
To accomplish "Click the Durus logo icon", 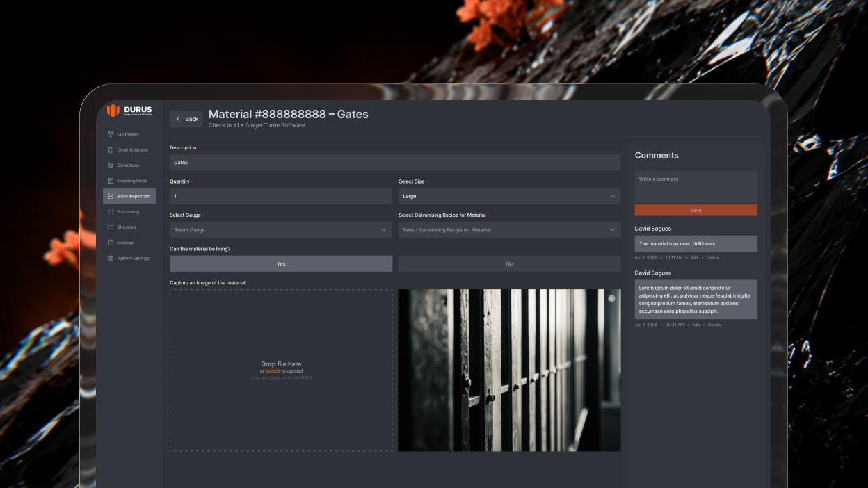I will click(113, 111).
